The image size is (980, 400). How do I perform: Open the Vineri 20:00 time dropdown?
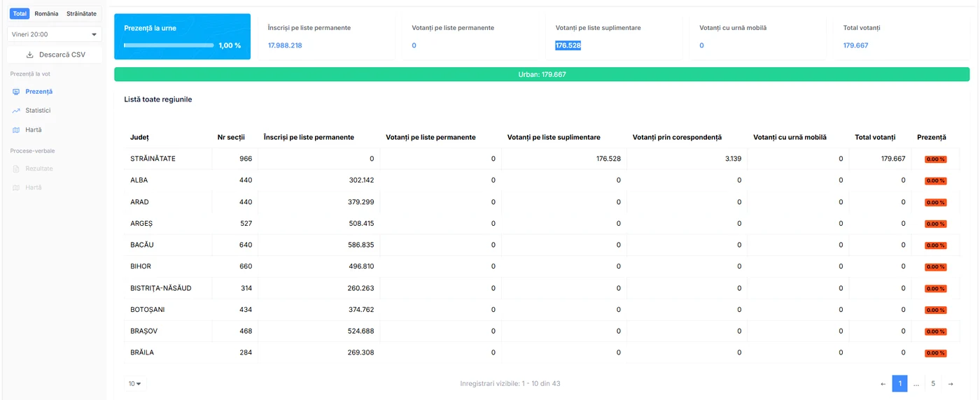pyautogui.click(x=55, y=34)
